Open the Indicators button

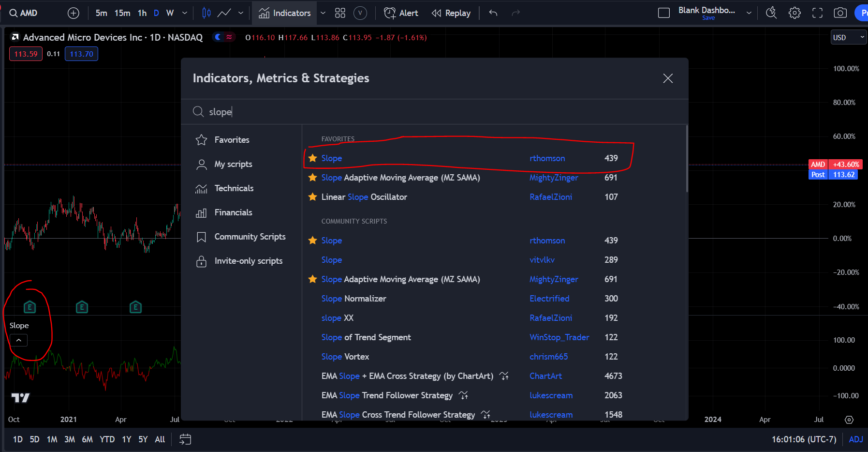[x=285, y=13]
